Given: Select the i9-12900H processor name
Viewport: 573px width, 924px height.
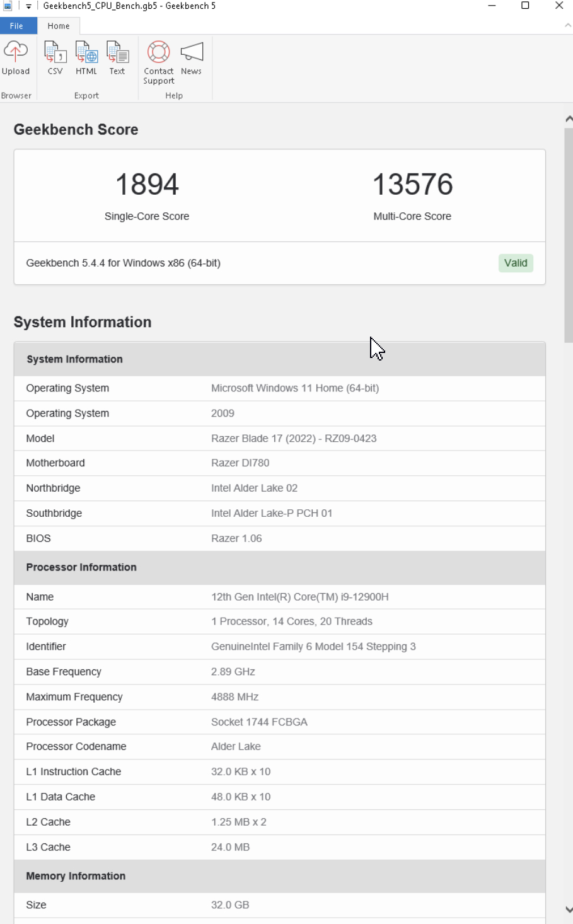Looking at the screenshot, I should point(300,597).
